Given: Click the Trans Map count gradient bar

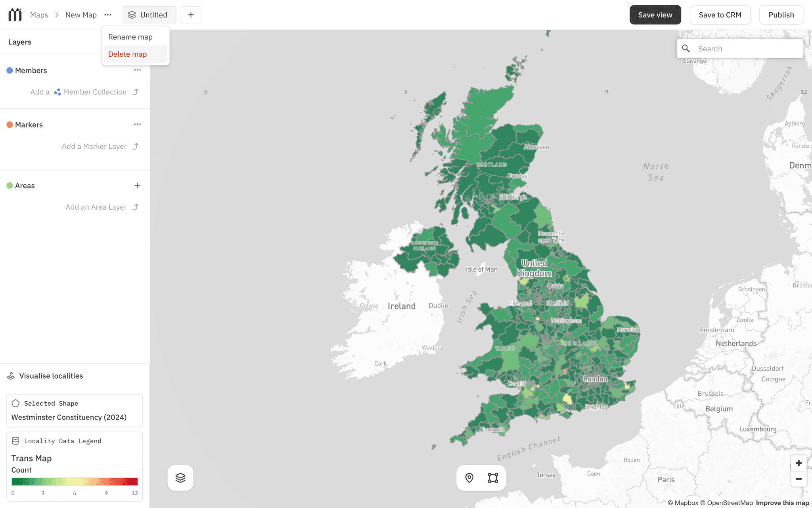Looking at the screenshot, I should click(75, 481).
